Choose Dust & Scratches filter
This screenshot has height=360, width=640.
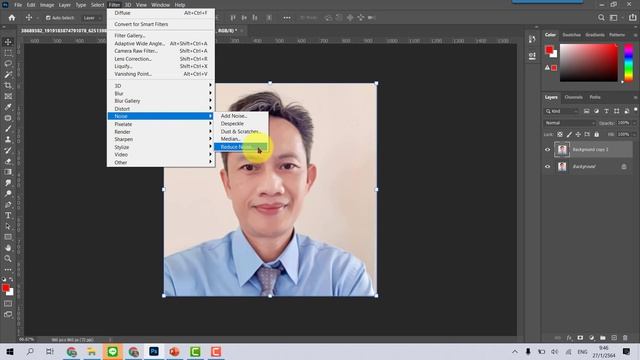[241, 131]
